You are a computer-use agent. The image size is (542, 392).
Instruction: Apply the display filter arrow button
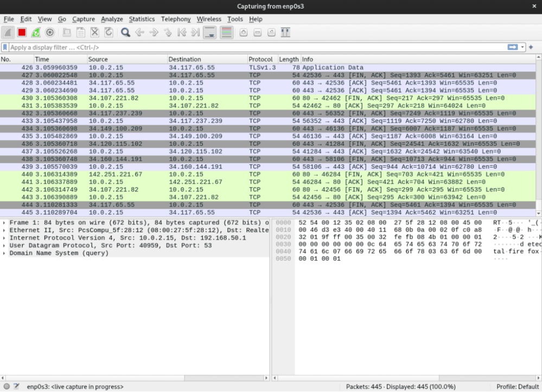(x=513, y=48)
